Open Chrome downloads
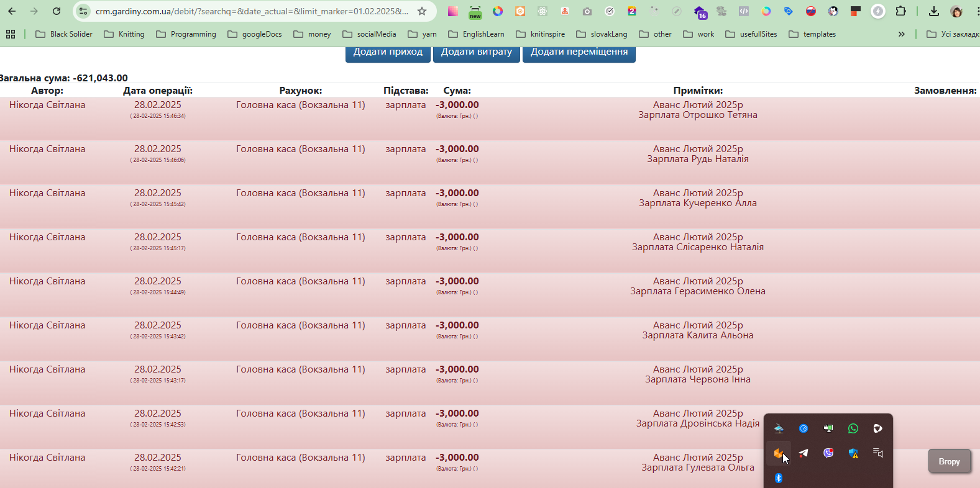Screen dimensions: 980x488 click(933, 11)
